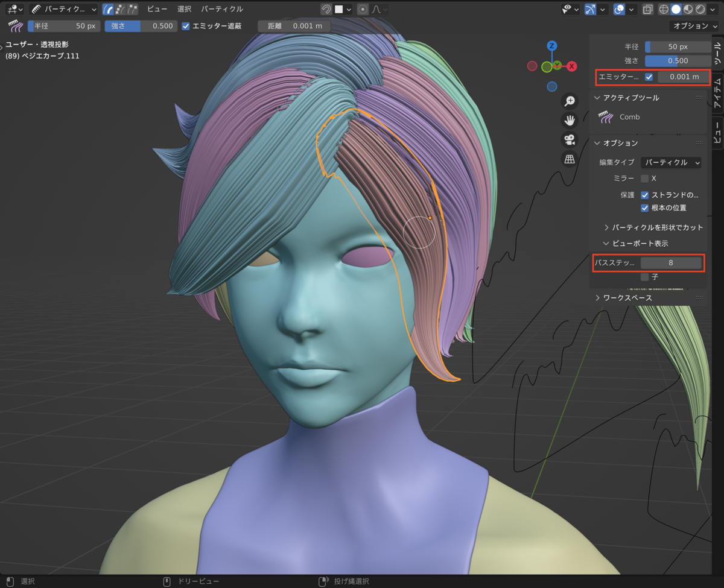724x588 pixels.
Task: Toggle the show overlays icon
Action: point(619,9)
